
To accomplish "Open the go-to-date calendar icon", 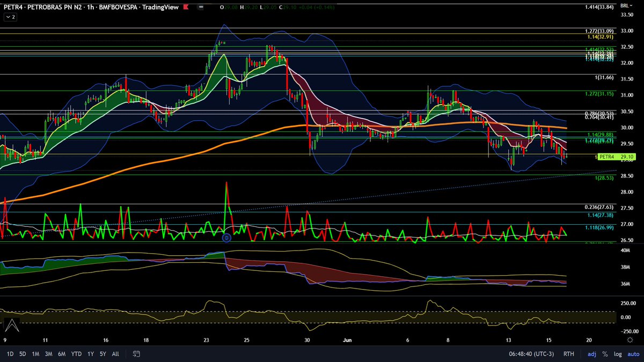I will pos(136,354).
